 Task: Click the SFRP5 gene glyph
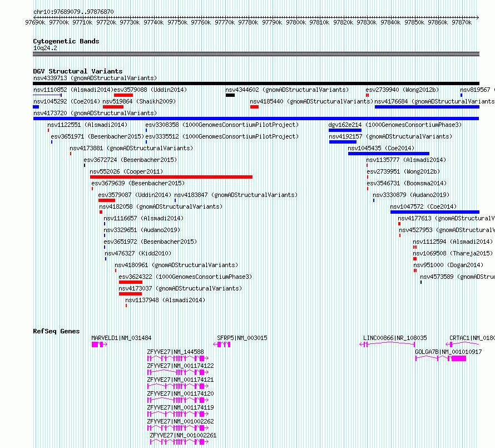click(x=222, y=344)
